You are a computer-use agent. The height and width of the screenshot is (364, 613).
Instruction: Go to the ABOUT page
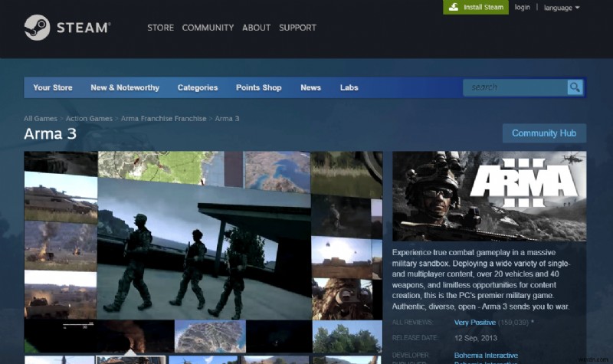[256, 28]
